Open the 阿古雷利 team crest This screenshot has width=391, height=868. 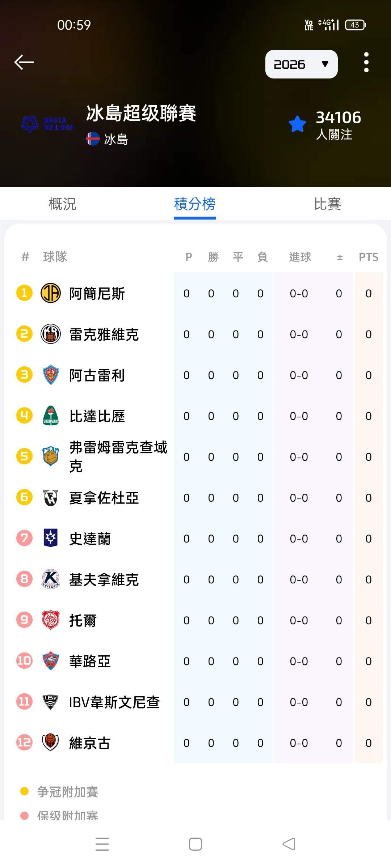51,375
